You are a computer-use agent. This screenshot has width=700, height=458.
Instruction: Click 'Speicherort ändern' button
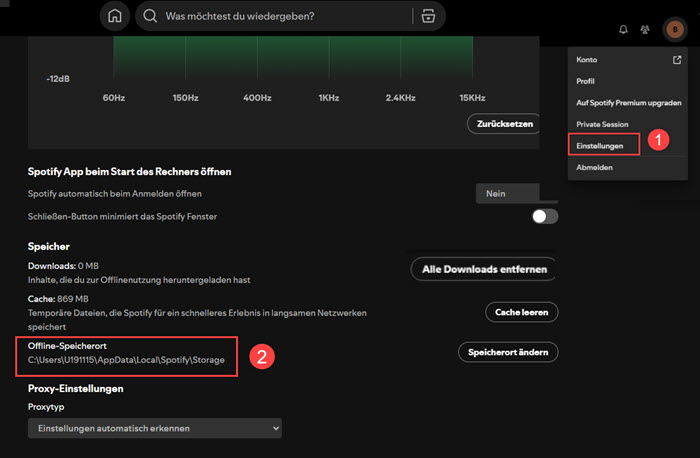click(x=508, y=352)
